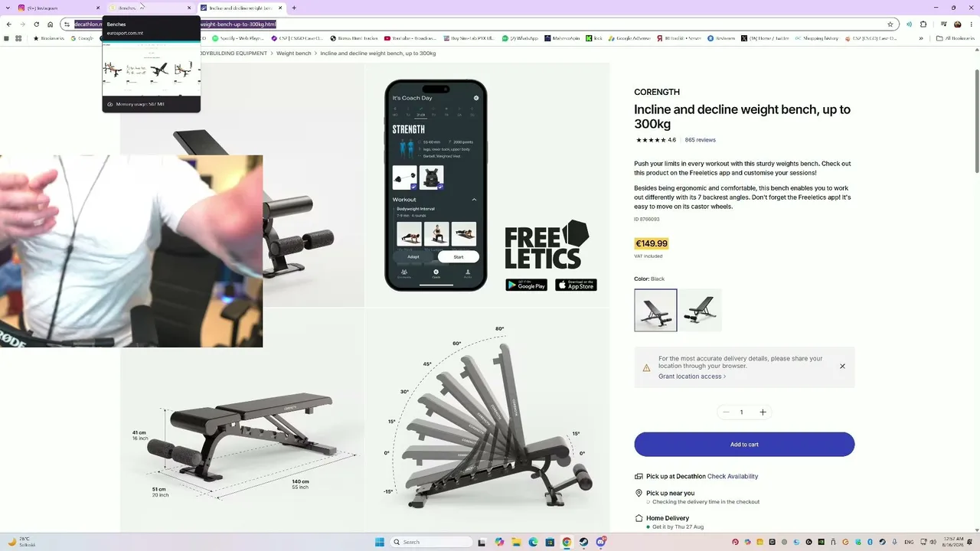The image size is (980, 551).
Task: Select the Incline and decline weight bench tab
Action: click(241, 8)
